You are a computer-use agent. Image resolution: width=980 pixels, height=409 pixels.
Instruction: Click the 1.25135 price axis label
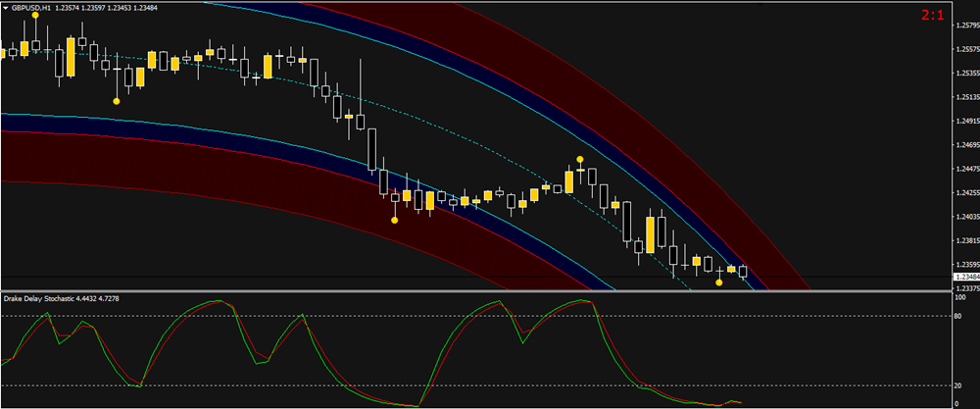[965, 97]
